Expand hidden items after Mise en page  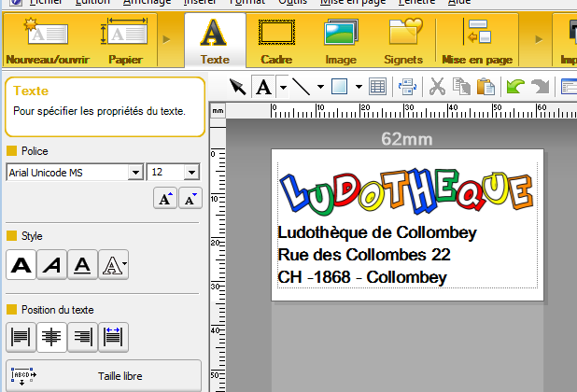tap(539, 39)
